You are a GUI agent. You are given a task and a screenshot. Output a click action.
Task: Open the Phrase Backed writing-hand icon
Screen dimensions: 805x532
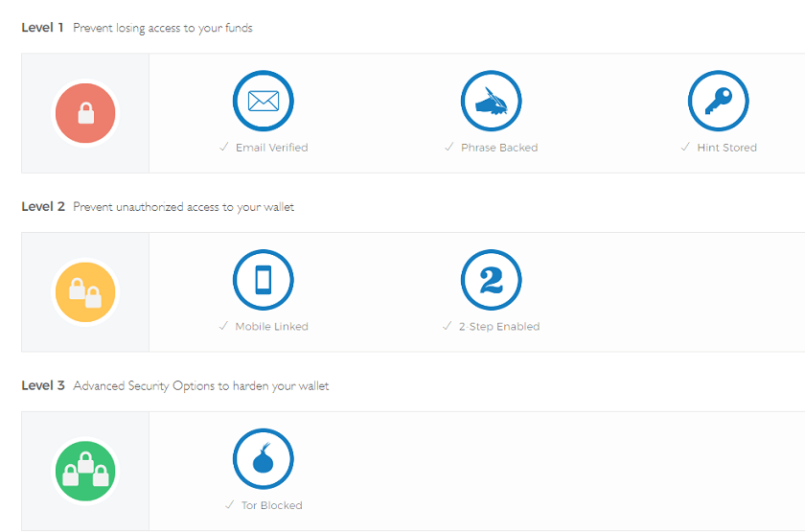coord(491,101)
